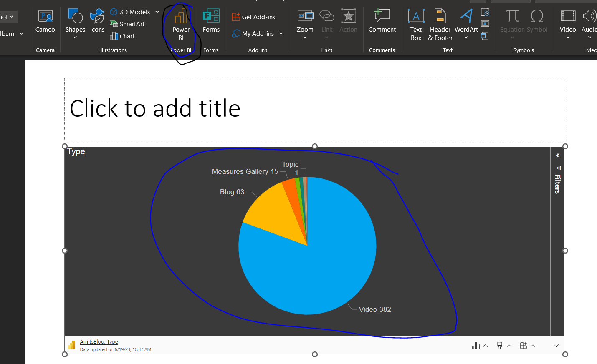Click the Action button in Links group
The height and width of the screenshot is (364, 597).
tap(348, 21)
